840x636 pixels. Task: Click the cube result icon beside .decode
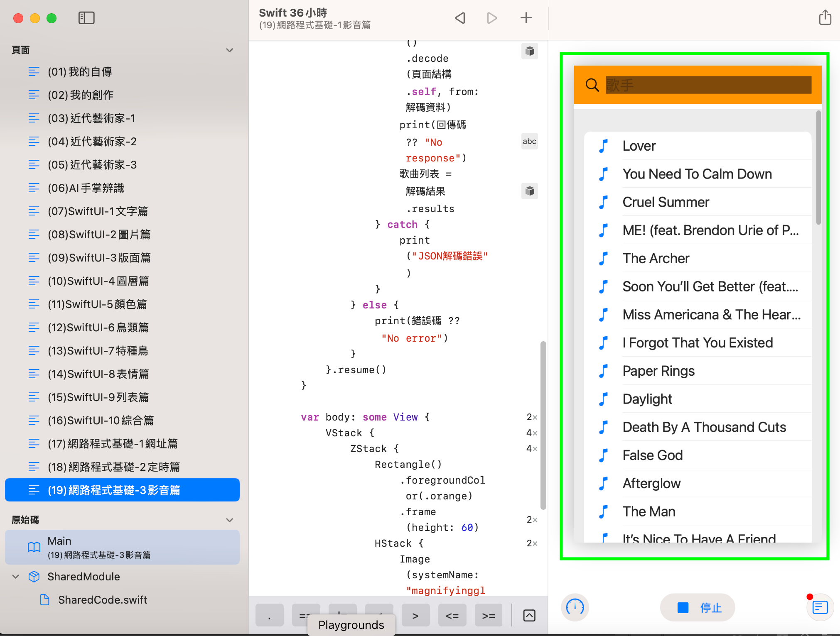tap(529, 51)
